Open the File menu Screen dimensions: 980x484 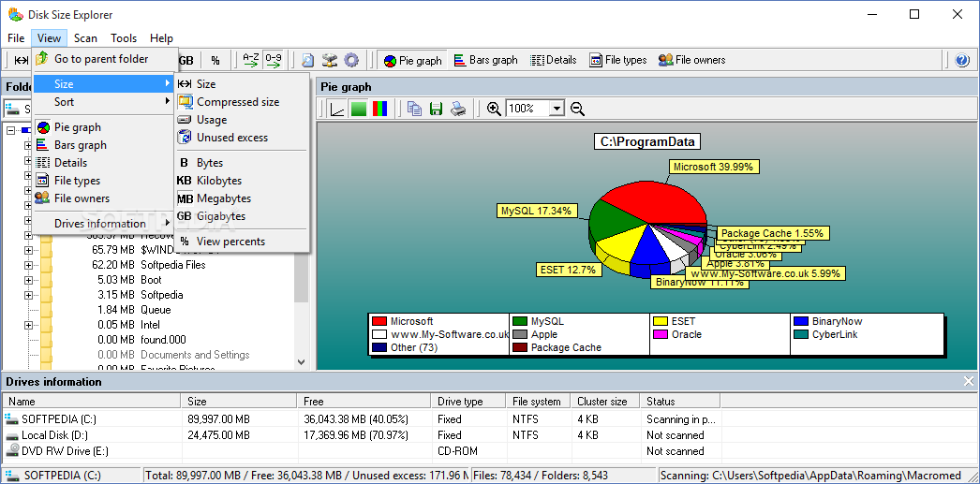(16, 38)
